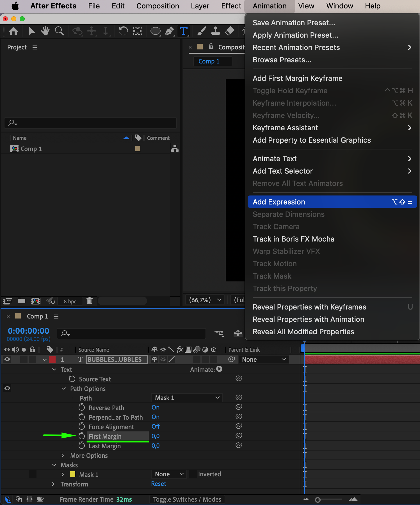Select the Horizontal Type tool
This screenshot has height=505, width=420.
183,31
